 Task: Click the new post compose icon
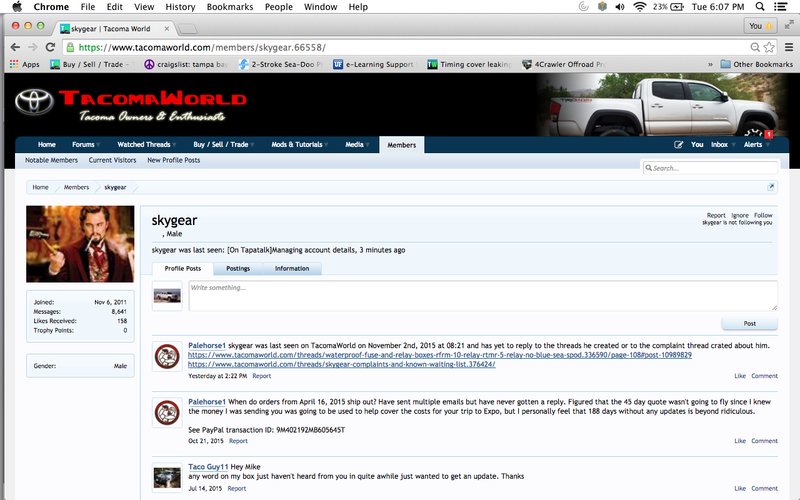(x=678, y=145)
